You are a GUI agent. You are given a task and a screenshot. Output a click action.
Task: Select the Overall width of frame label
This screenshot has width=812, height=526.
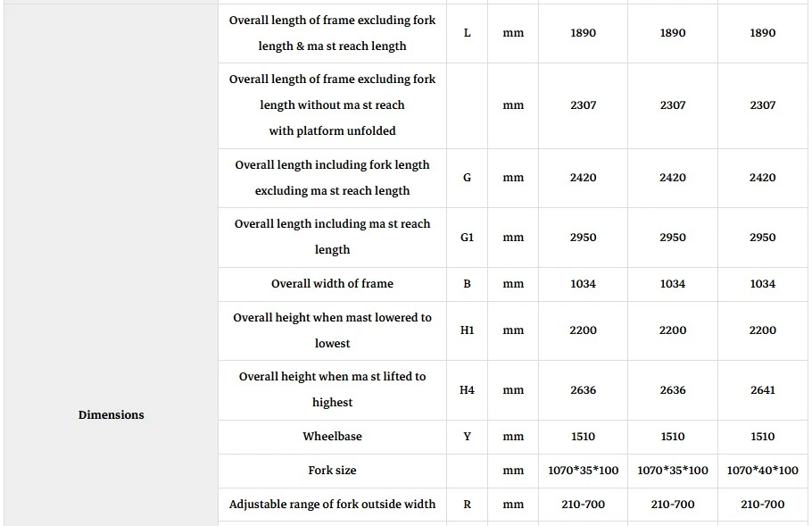332,283
